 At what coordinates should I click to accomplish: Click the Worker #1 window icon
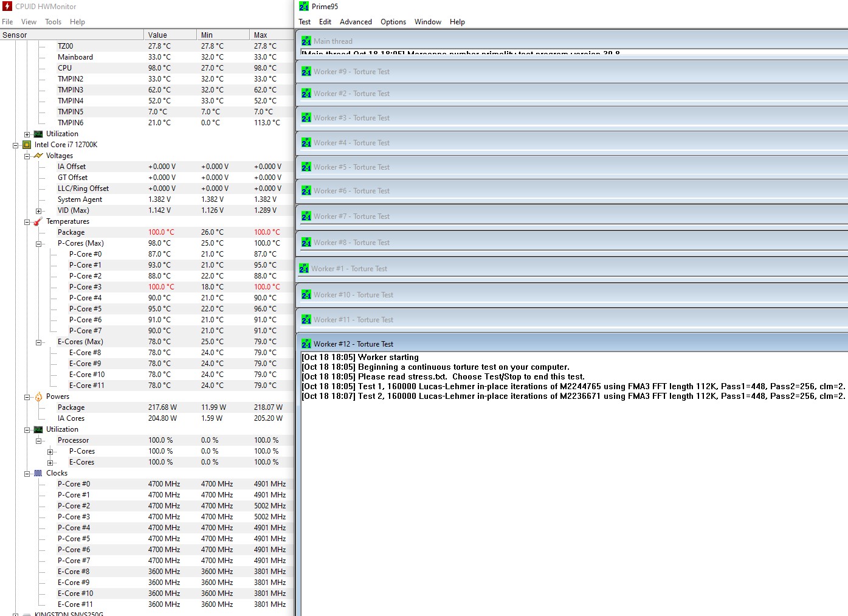pyautogui.click(x=304, y=269)
